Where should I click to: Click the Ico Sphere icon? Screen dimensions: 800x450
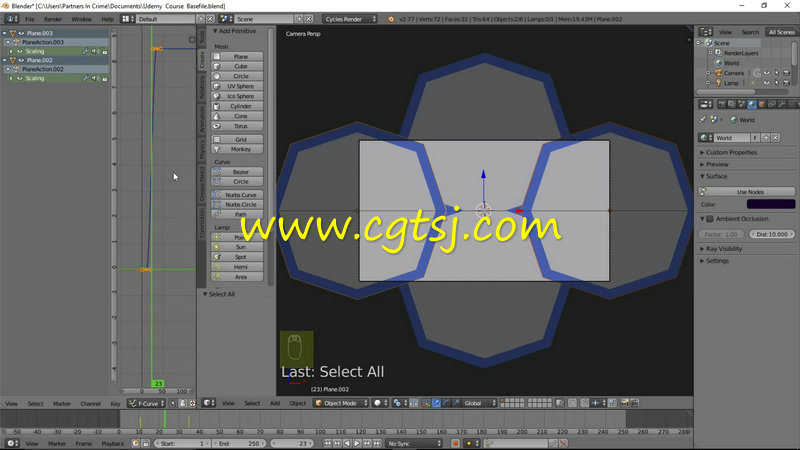pos(217,96)
